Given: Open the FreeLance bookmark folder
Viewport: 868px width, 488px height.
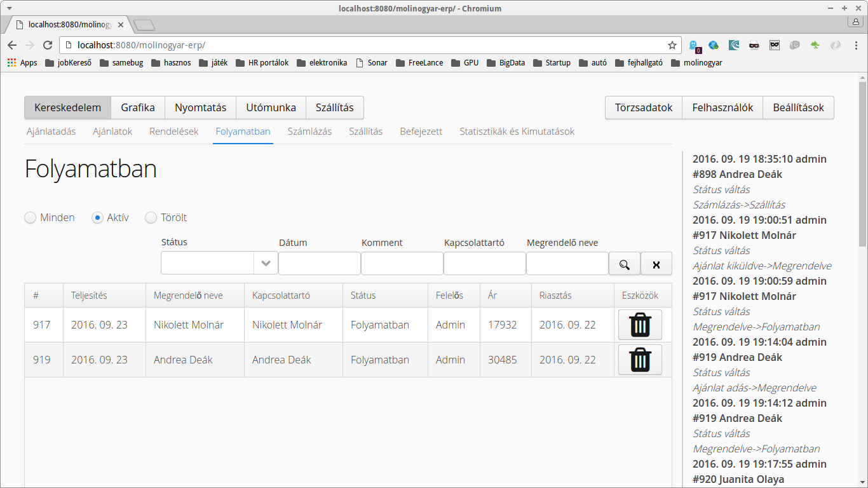Looking at the screenshot, I should point(419,63).
